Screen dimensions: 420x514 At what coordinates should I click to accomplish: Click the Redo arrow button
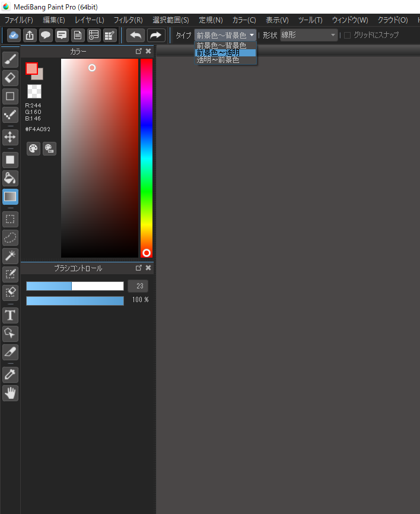[156, 36]
